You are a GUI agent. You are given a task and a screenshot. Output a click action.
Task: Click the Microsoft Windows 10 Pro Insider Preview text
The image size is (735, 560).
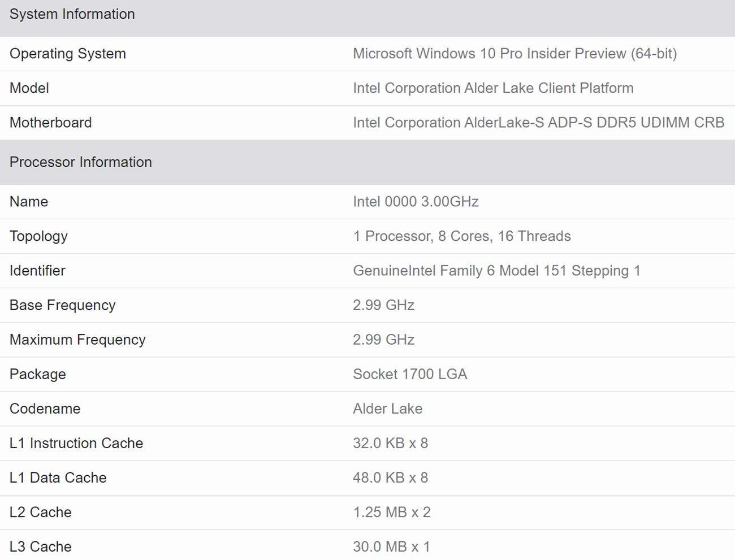pyautogui.click(x=517, y=54)
